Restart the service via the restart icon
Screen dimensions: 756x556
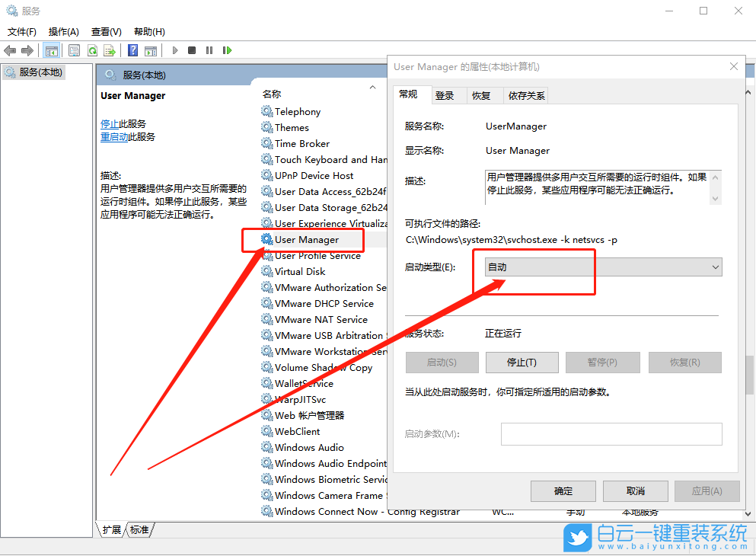point(227,50)
